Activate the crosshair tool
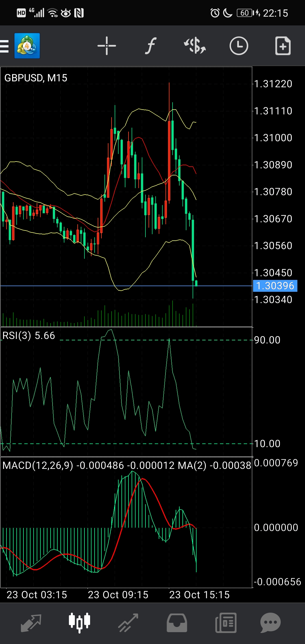Viewport: 305px width, 644px height. point(107,46)
